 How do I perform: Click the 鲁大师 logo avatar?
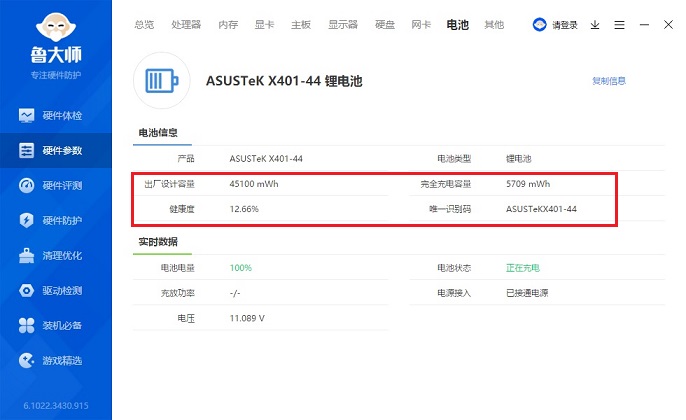point(55,27)
